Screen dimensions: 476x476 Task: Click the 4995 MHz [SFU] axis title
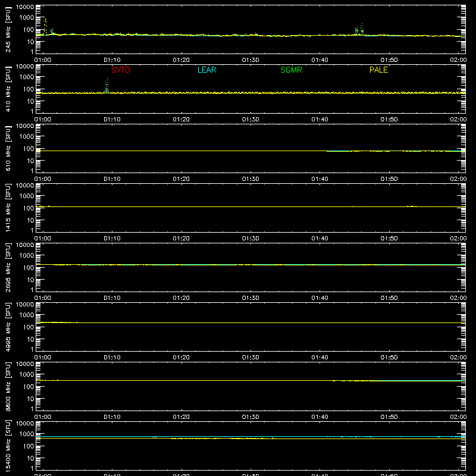pos(8,327)
